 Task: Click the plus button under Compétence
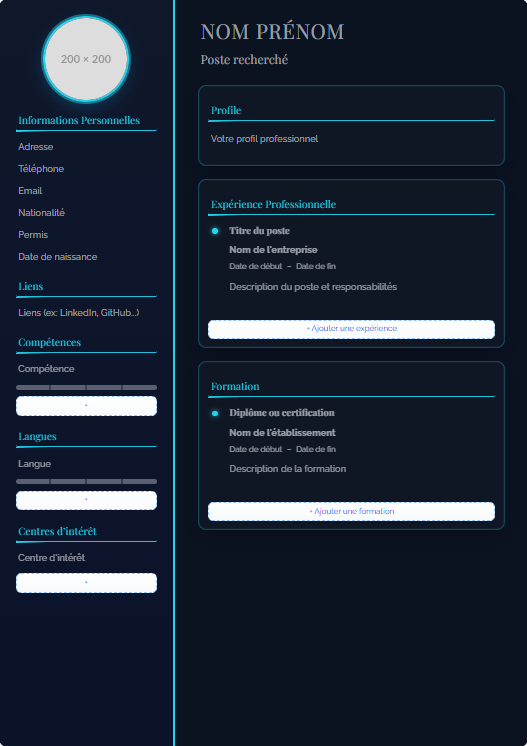86,406
